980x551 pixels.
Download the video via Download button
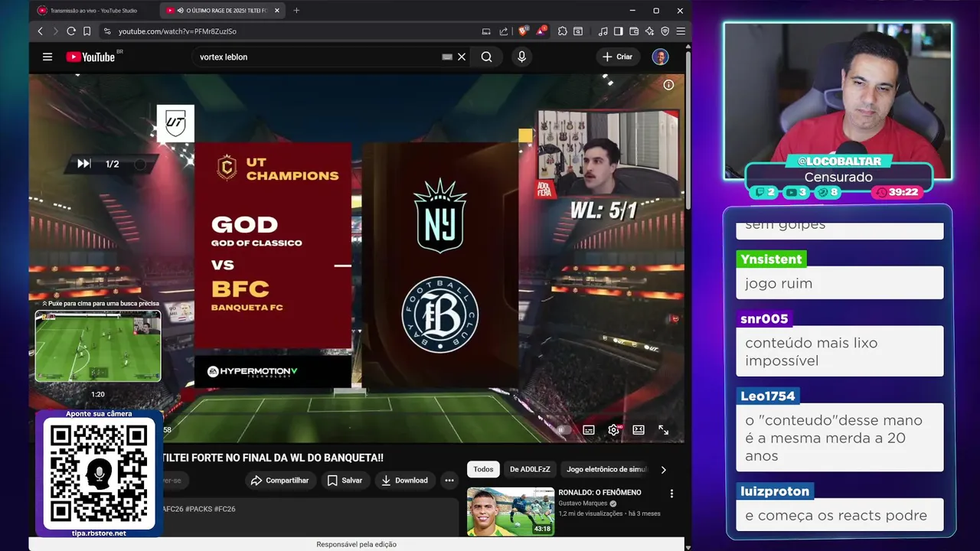[x=405, y=481]
